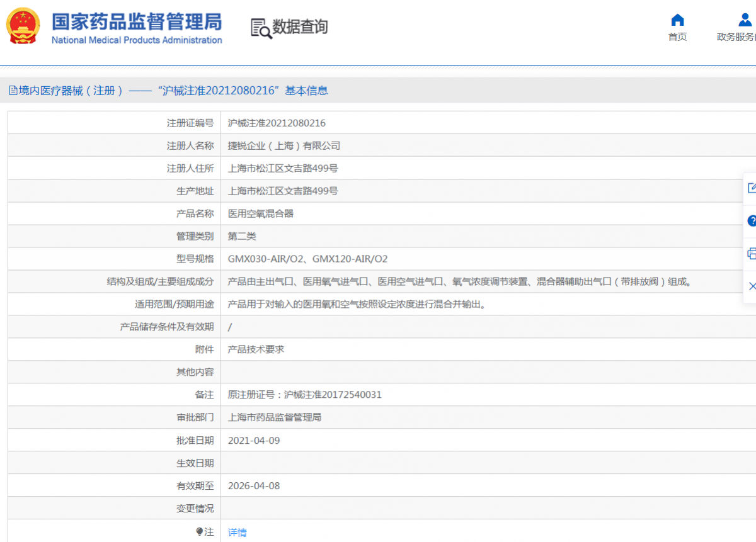Click the document icon before 境内医疗器械
This screenshot has width=756, height=542.
pos(13,91)
